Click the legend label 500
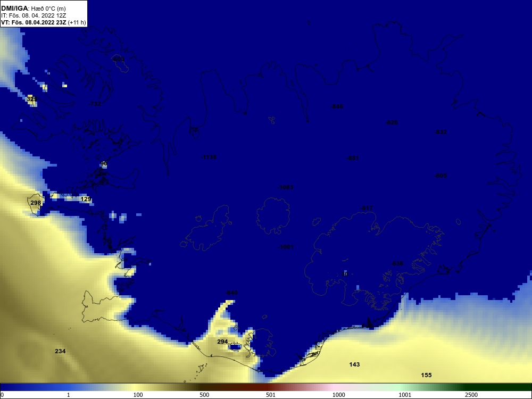Viewport: 532px width, 399px height. click(x=204, y=395)
